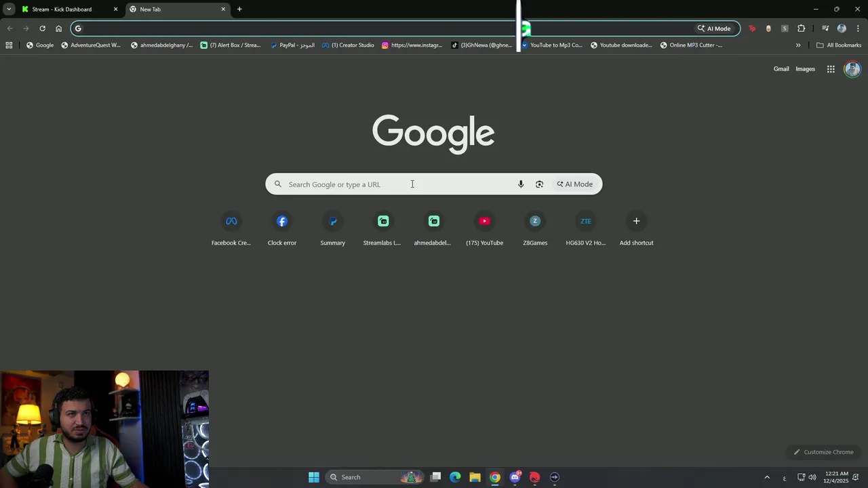This screenshot has width=868, height=488.
Task: Open the Gmail link
Action: (781, 69)
